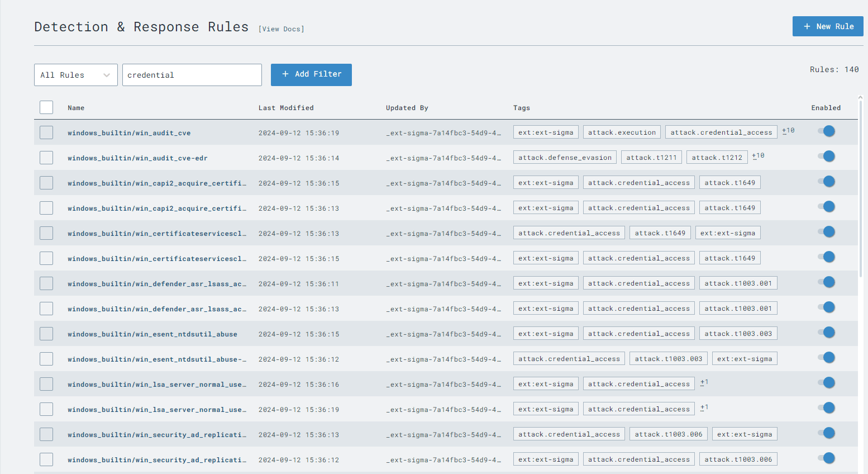The image size is (868, 474).
Task: Open the All Rules dropdown
Action: pyautogui.click(x=75, y=75)
